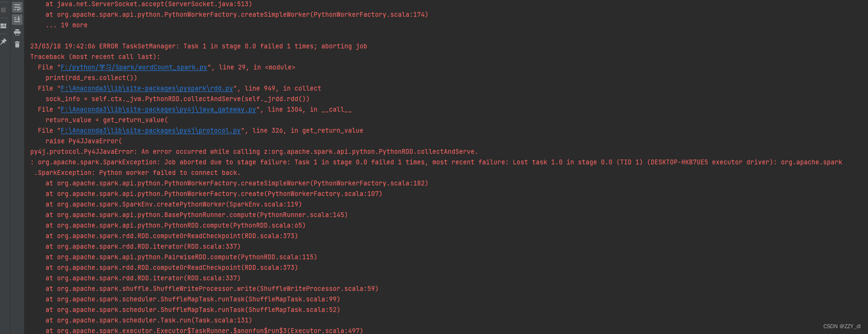The height and width of the screenshot is (334, 868).
Task: Toggle scroll to end of console
Action: coord(17,20)
